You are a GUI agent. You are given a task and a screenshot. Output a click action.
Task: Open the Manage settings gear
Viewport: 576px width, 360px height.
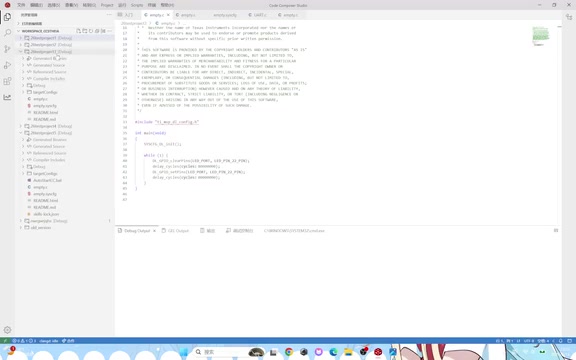pyautogui.click(x=7, y=330)
